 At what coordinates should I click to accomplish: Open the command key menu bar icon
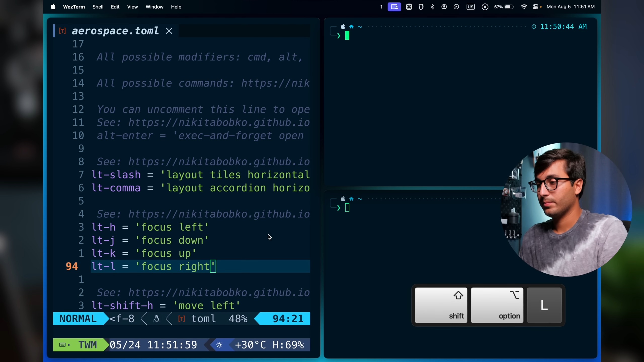(x=409, y=7)
